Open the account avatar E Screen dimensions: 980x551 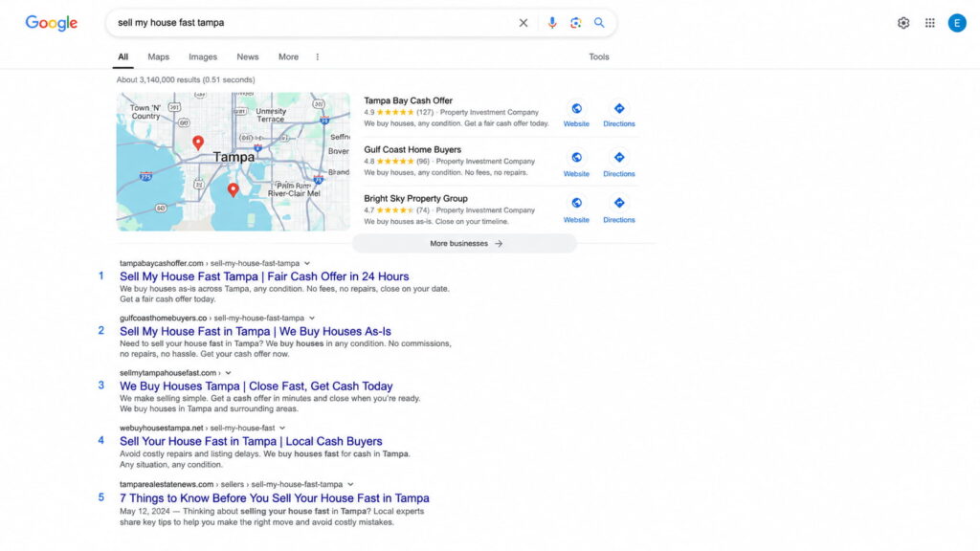(x=957, y=23)
